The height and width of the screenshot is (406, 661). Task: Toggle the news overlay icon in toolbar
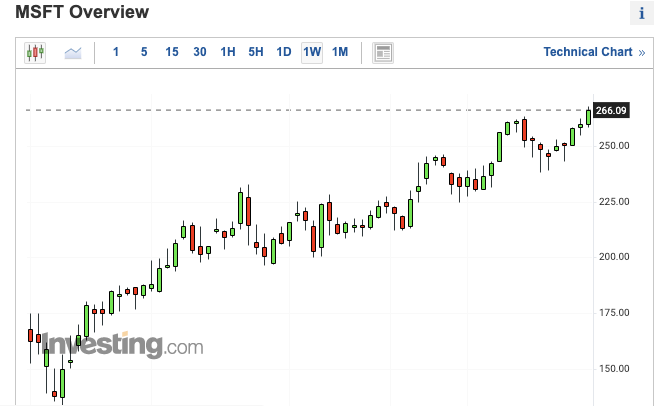tap(383, 53)
